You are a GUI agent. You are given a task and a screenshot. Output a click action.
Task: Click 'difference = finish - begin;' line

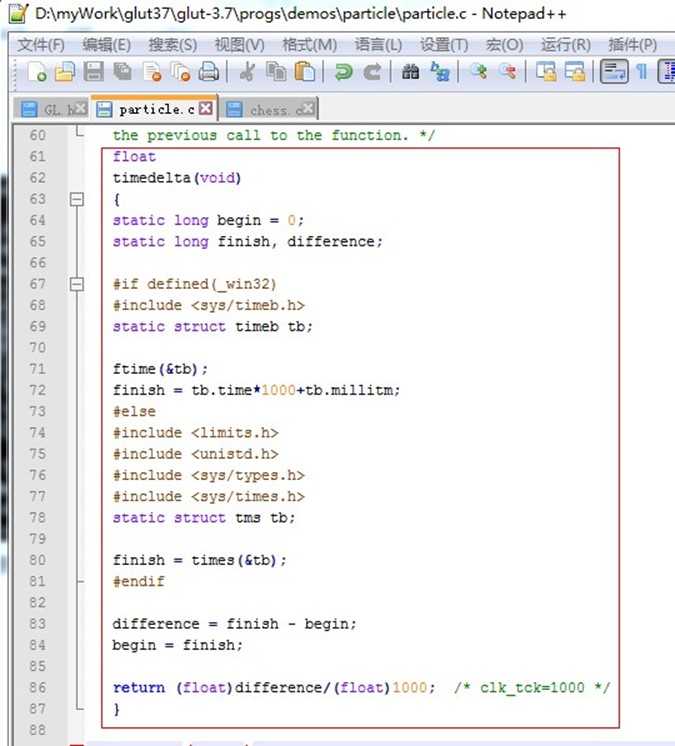234,624
